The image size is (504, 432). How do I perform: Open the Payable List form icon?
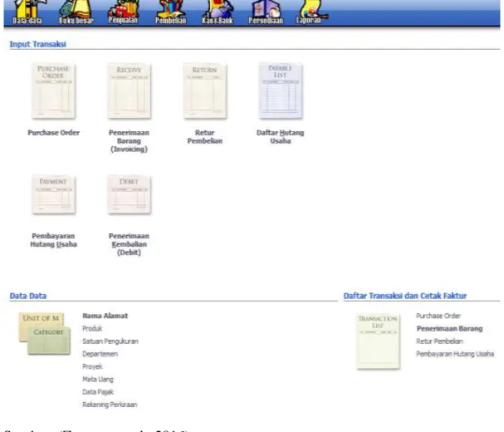point(281,91)
